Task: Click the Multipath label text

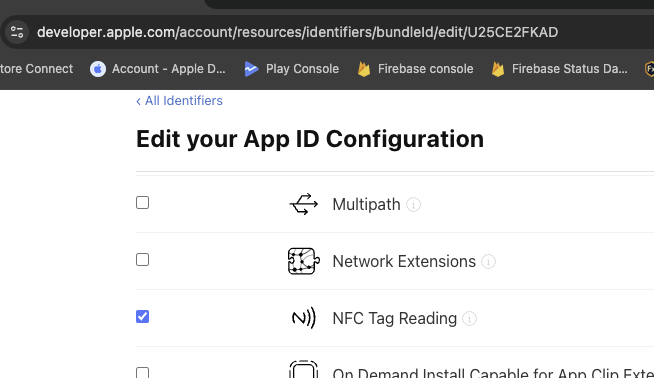Action: (x=366, y=204)
